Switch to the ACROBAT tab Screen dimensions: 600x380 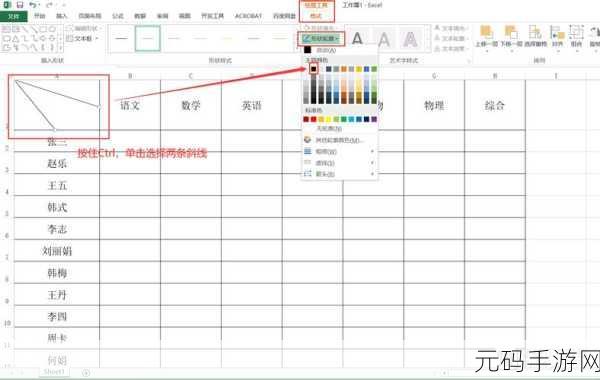coord(248,16)
